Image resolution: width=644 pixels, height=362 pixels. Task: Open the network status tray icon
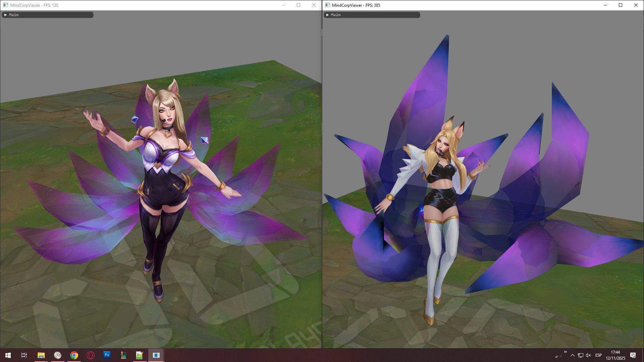pyautogui.click(x=581, y=355)
